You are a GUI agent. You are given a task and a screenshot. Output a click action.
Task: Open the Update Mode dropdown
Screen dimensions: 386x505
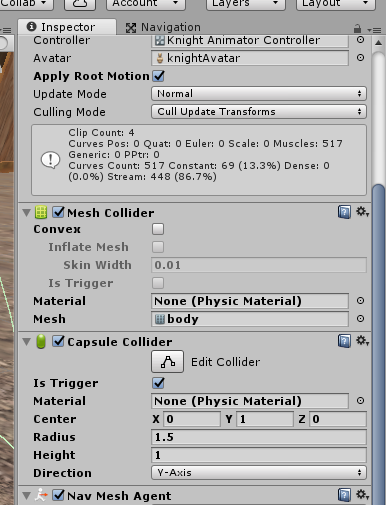click(x=259, y=94)
